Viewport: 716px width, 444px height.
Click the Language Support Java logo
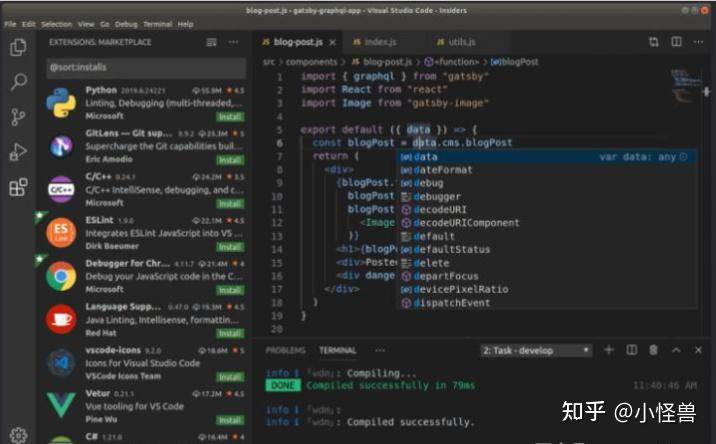[61, 319]
